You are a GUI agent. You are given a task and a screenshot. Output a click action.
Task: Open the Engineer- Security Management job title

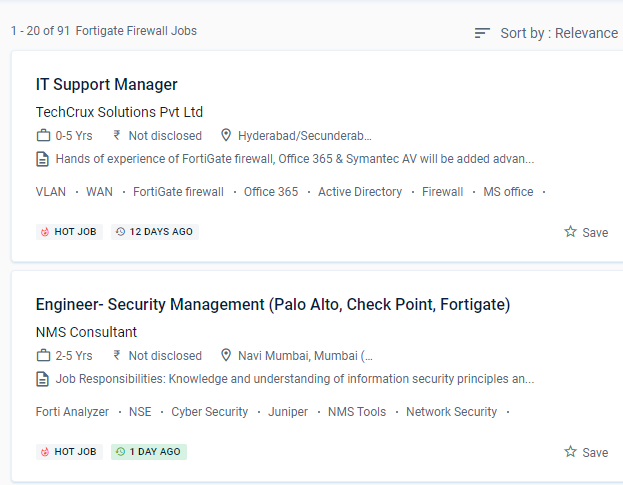(x=273, y=305)
